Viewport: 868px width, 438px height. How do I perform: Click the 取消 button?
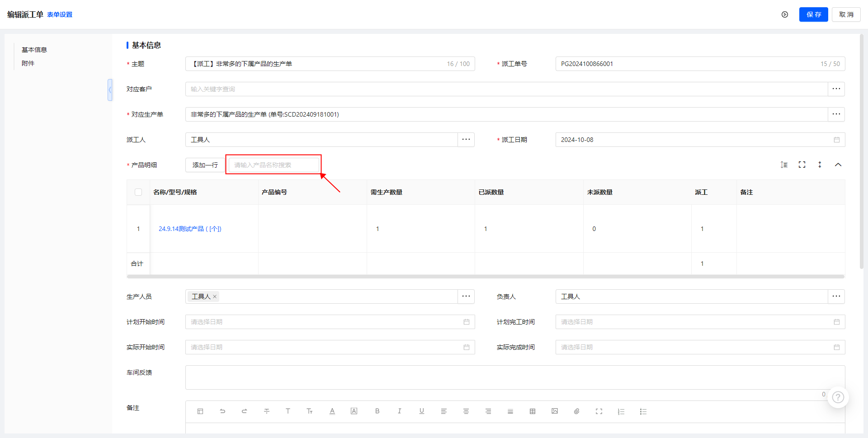coord(846,14)
